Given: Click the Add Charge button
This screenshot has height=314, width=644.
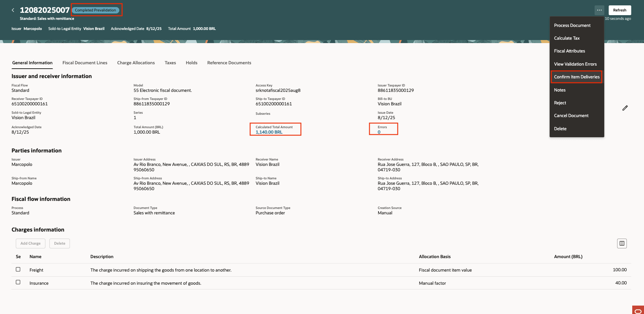Looking at the screenshot, I should (31, 243).
